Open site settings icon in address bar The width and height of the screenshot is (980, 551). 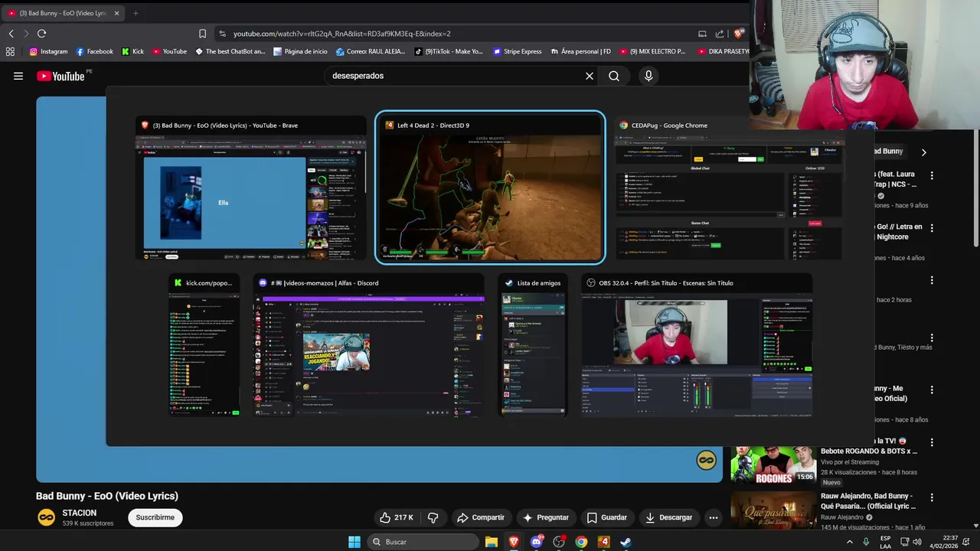(x=222, y=34)
